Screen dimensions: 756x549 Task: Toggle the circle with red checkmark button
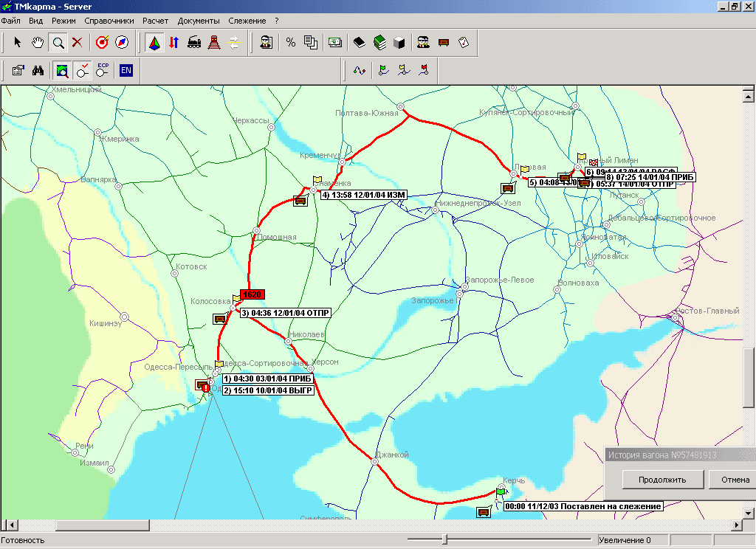point(83,71)
